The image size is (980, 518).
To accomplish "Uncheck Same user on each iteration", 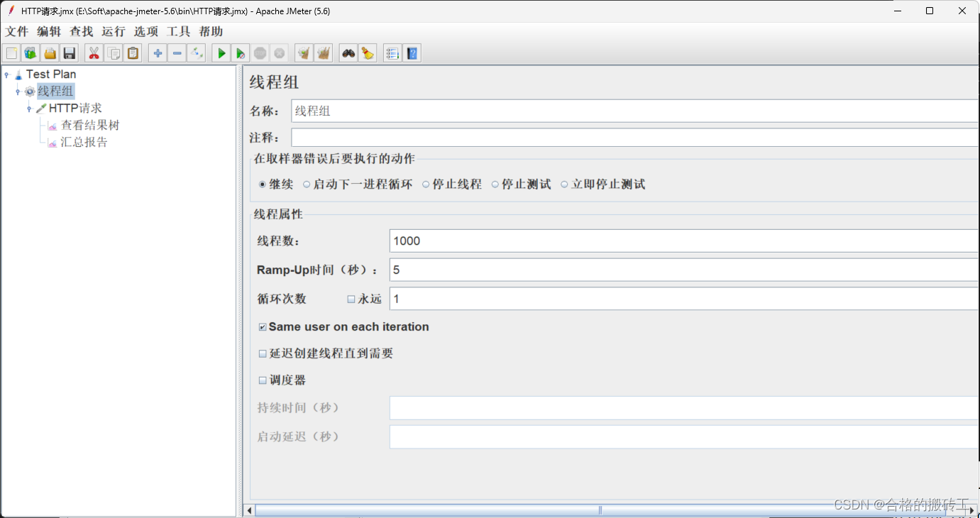I will point(263,326).
